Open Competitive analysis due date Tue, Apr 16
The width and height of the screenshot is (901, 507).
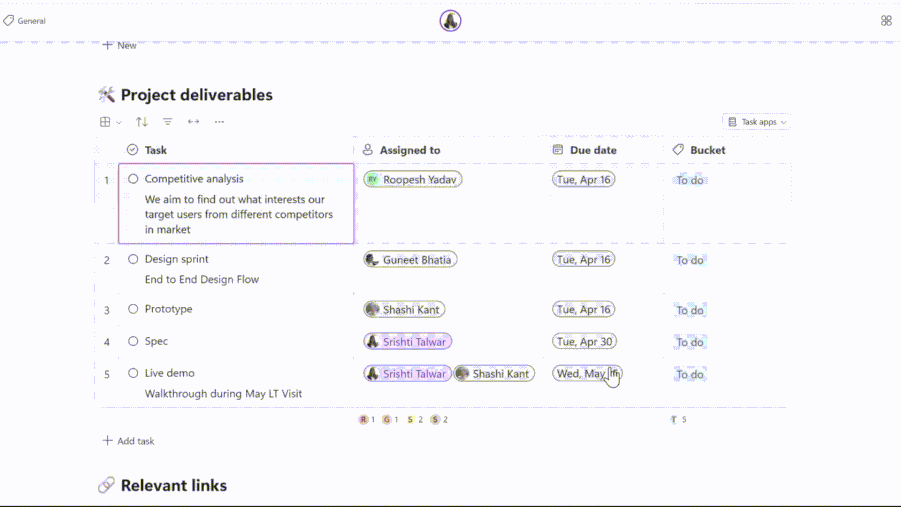(584, 179)
